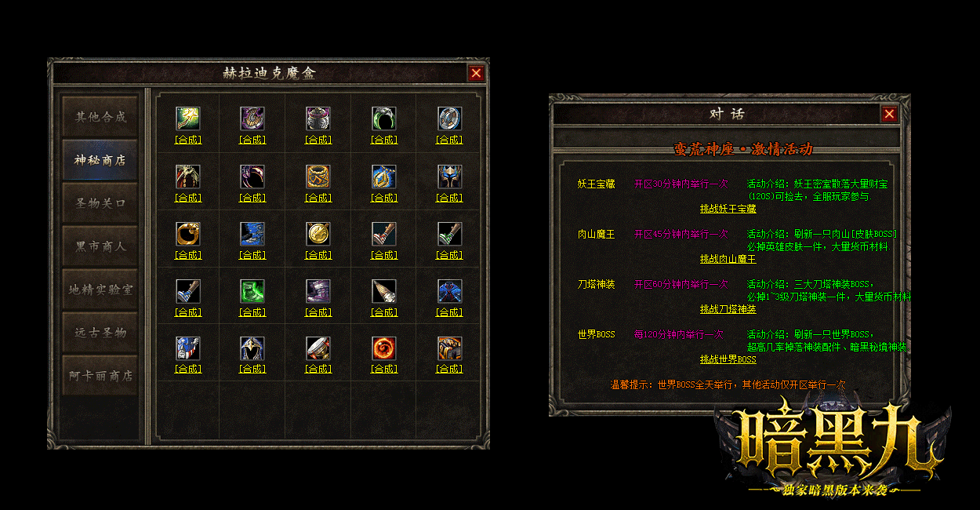Select the wooden stake spike icon

tap(384, 292)
